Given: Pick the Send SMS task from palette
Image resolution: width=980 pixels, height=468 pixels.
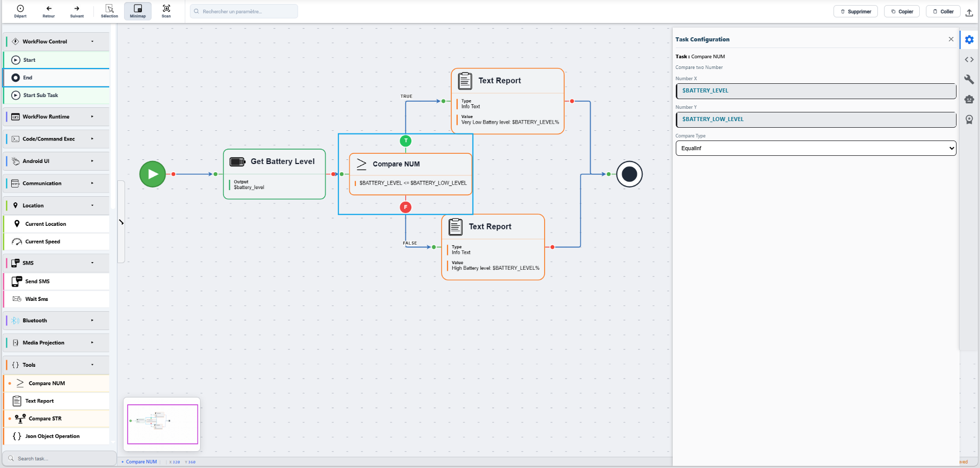Looking at the screenshot, I should tap(57, 282).
